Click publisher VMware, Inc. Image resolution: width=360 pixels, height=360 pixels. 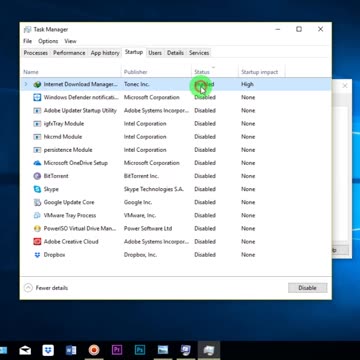pos(140,215)
